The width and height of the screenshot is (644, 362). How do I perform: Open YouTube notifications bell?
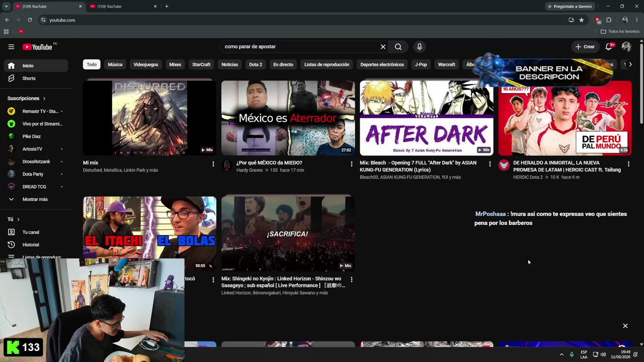[x=609, y=47]
